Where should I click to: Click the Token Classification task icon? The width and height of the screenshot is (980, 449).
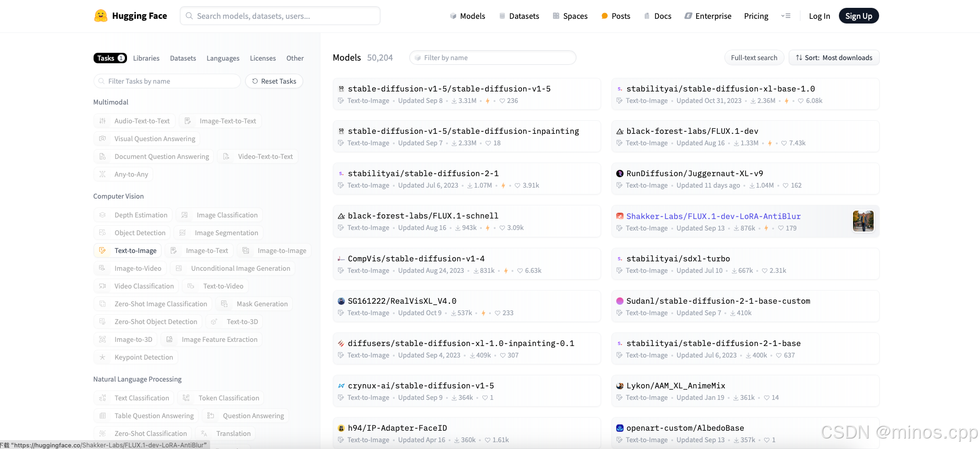(186, 398)
